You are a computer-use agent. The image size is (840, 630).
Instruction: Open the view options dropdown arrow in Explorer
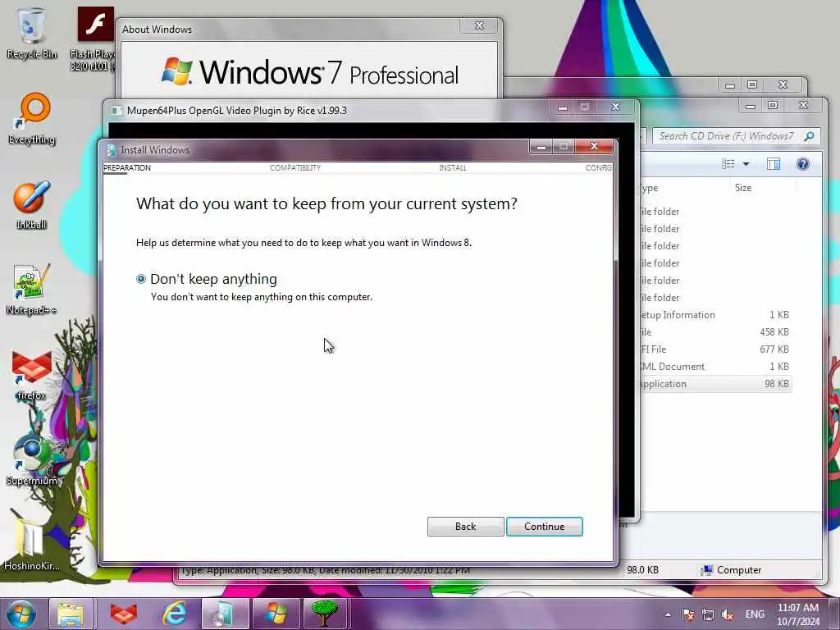point(746,164)
